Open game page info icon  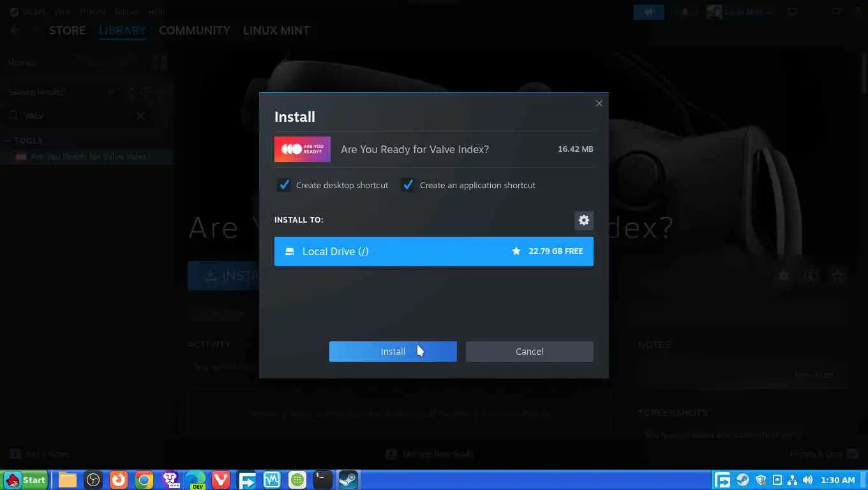810,276
